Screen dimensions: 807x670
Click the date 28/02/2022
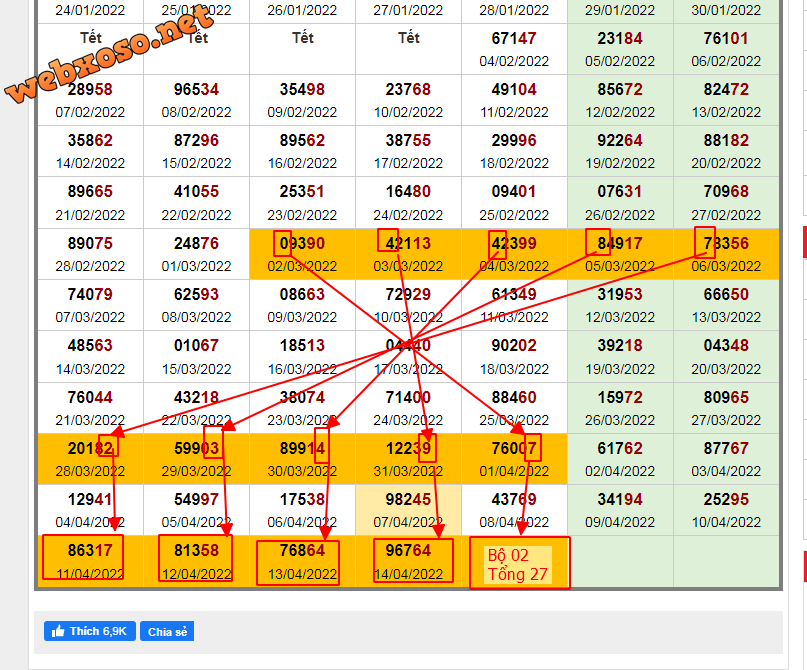(x=90, y=266)
